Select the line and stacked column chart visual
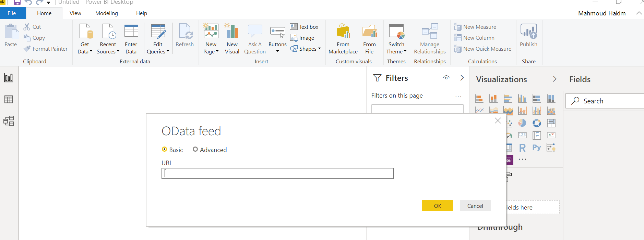The width and height of the screenshot is (644, 240). [x=522, y=111]
